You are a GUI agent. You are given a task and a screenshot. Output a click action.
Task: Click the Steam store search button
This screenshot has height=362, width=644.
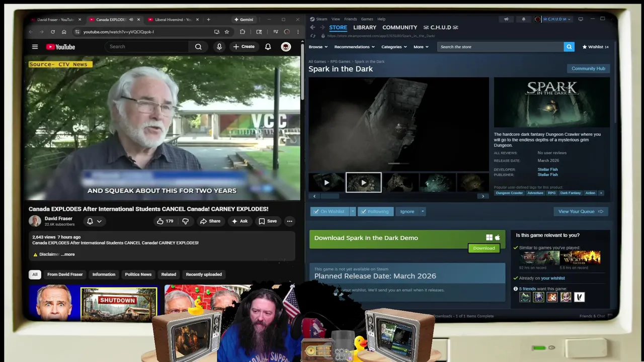569,47
